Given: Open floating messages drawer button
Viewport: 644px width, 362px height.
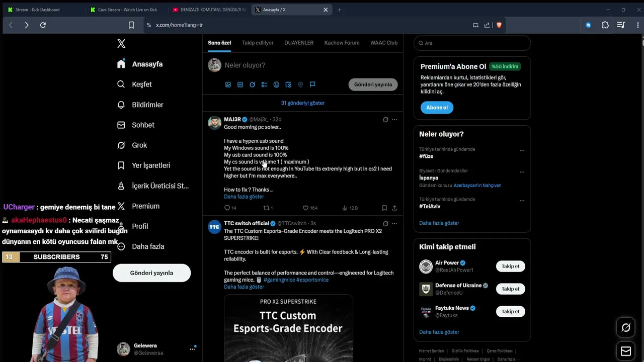Looking at the screenshot, I should [x=626, y=351].
